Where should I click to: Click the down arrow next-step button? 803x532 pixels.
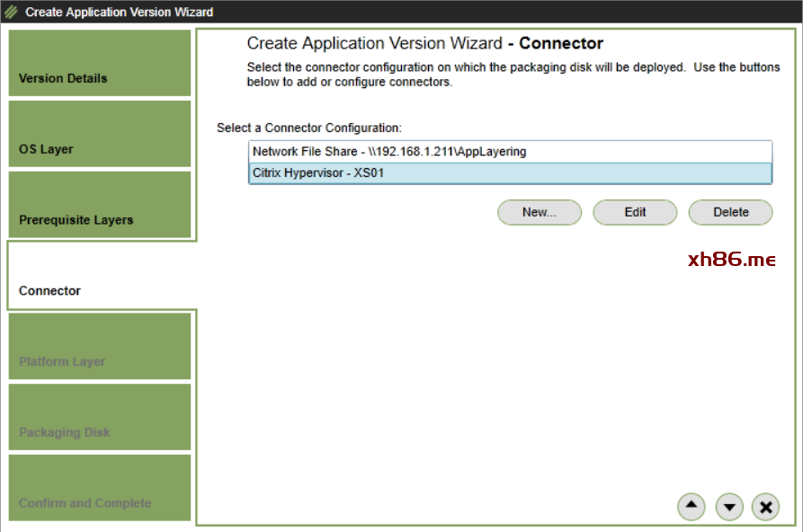729,508
